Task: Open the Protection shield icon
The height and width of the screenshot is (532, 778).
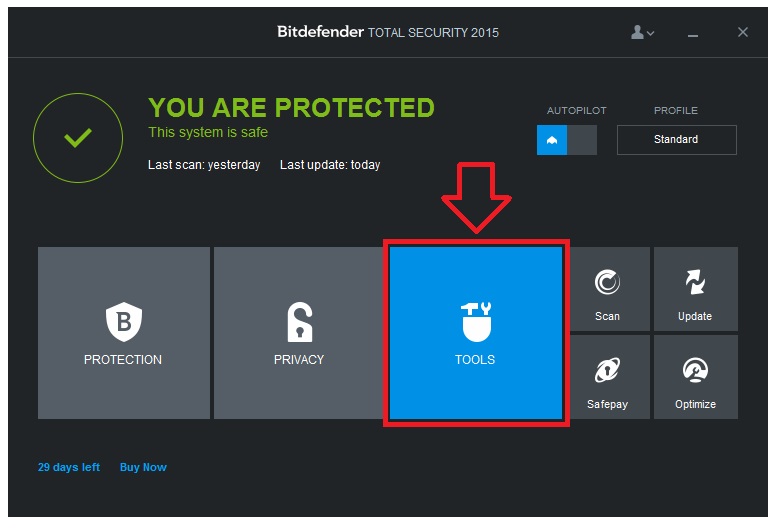Action: pyautogui.click(x=124, y=322)
